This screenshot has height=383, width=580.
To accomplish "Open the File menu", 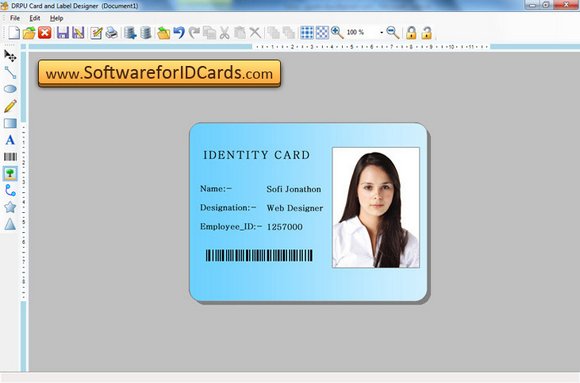I will (15, 18).
